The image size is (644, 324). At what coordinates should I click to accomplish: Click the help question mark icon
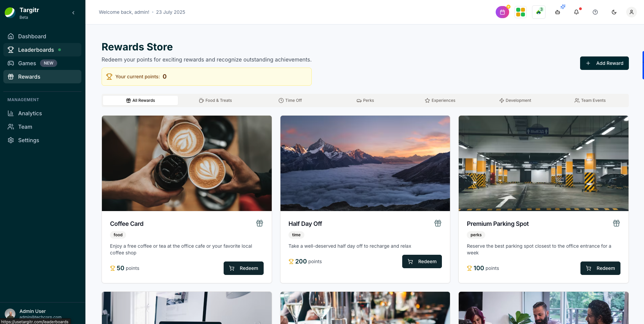595,12
